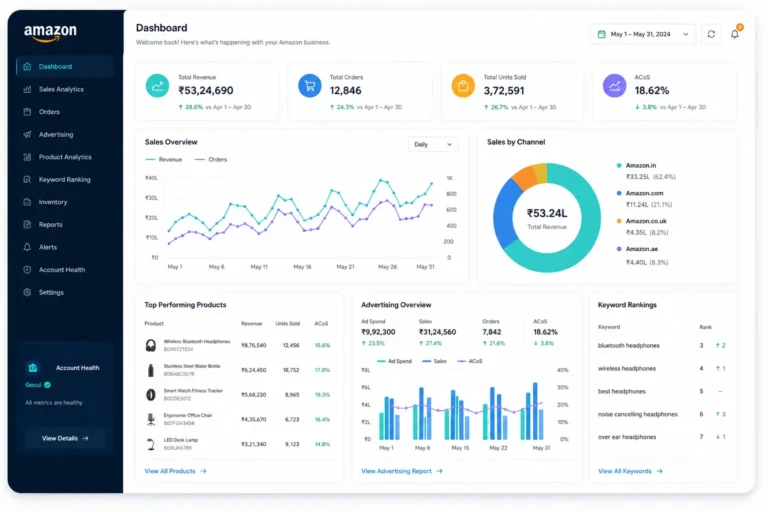Click the refresh icon in the header
This screenshot has width=768, height=512.
(711, 34)
